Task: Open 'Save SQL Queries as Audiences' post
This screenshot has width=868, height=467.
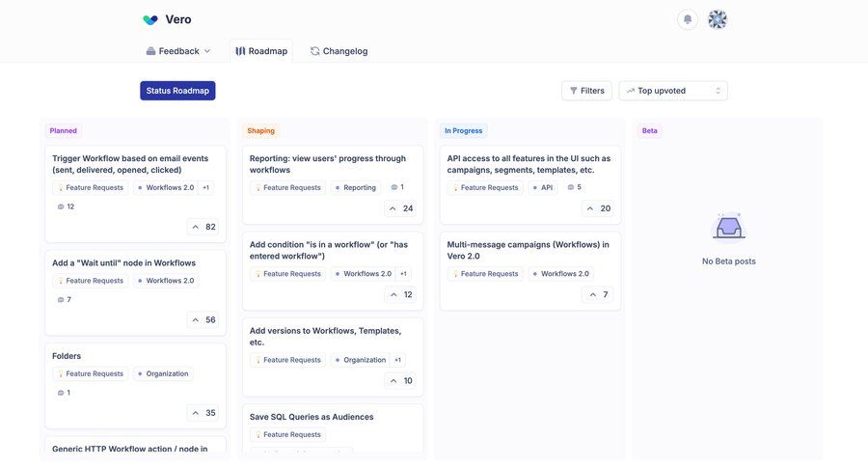Action: pos(312,417)
